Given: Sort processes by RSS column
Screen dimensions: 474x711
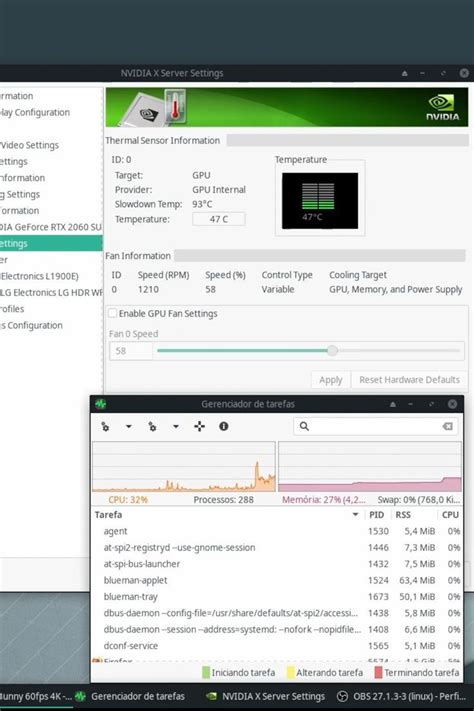Looking at the screenshot, I should [x=403, y=515].
